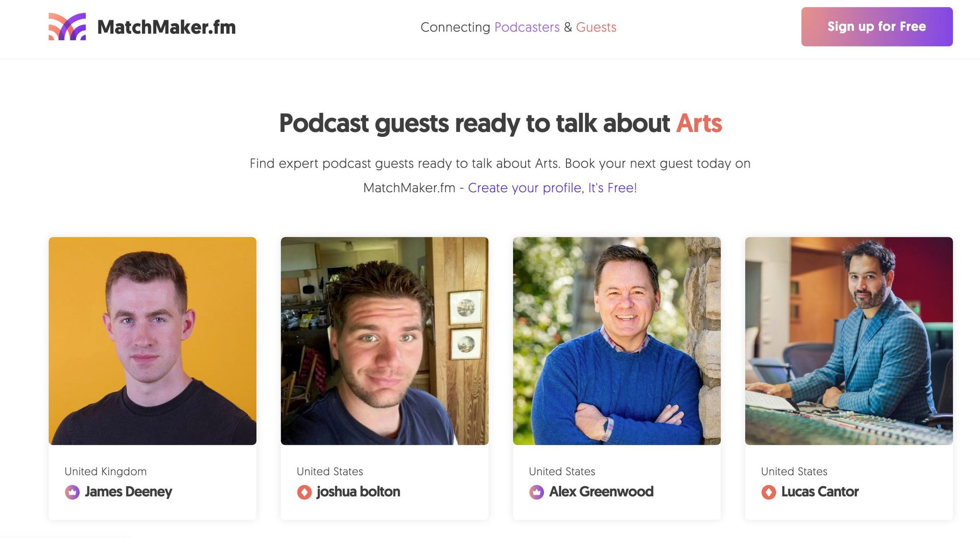Image resolution: width=980 pixels, height=538 pixels.
Task: Click the Sign up for Free button
Action: (877, 26)
